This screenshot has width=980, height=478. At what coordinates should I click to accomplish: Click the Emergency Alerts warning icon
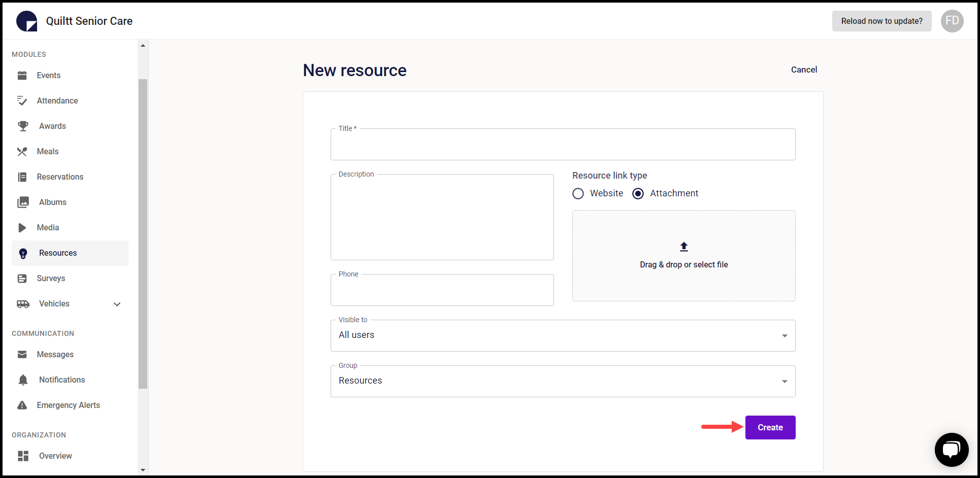22,405
